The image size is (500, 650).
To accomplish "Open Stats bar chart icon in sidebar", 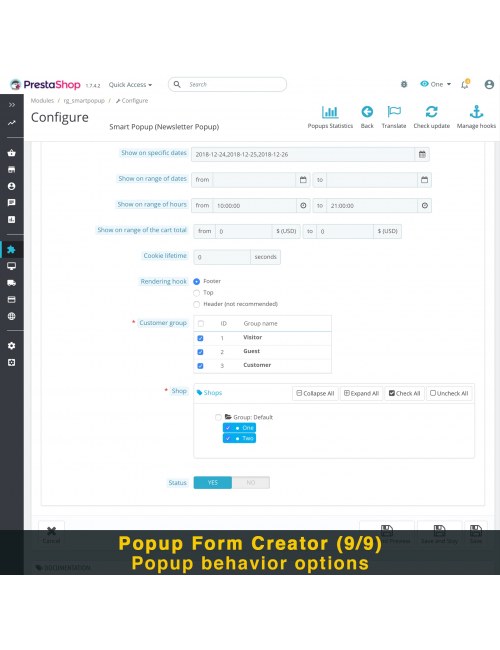I will 12,219.
